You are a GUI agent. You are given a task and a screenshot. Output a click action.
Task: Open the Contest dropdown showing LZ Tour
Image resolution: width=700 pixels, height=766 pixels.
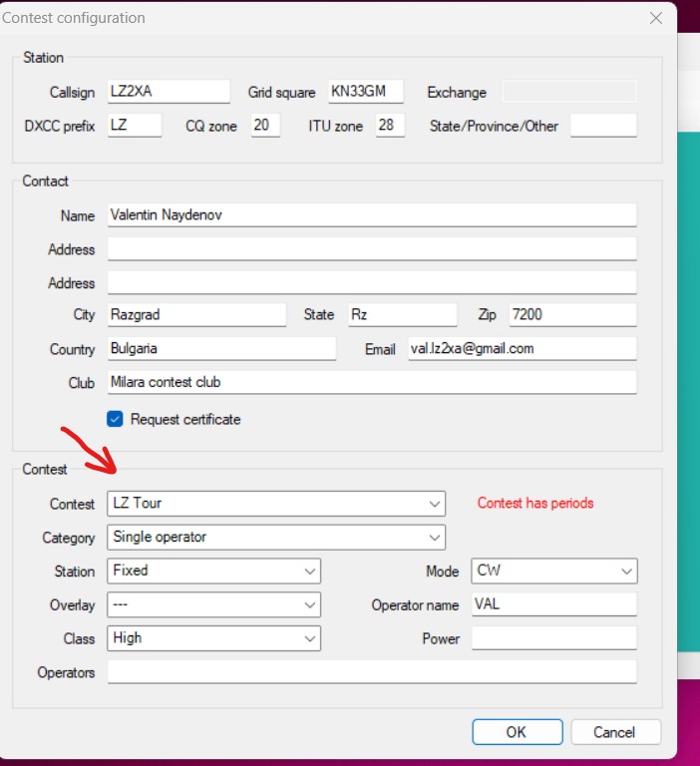[x=276, y=504]
